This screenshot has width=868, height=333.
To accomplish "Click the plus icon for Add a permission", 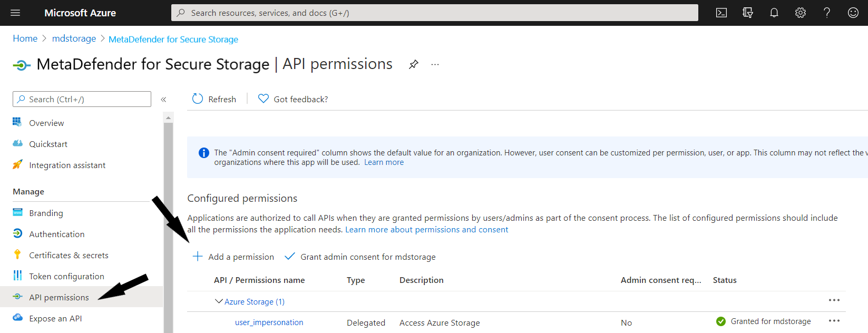I will 198,256.
